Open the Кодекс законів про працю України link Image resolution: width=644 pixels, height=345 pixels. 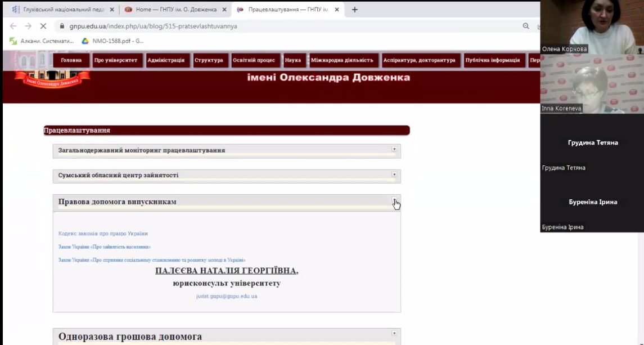[x=103, y=234]
